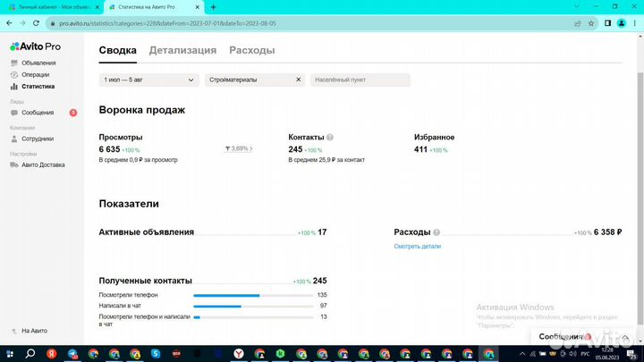
Task: Open the Windows notification center icon
Action: [631, 354]
